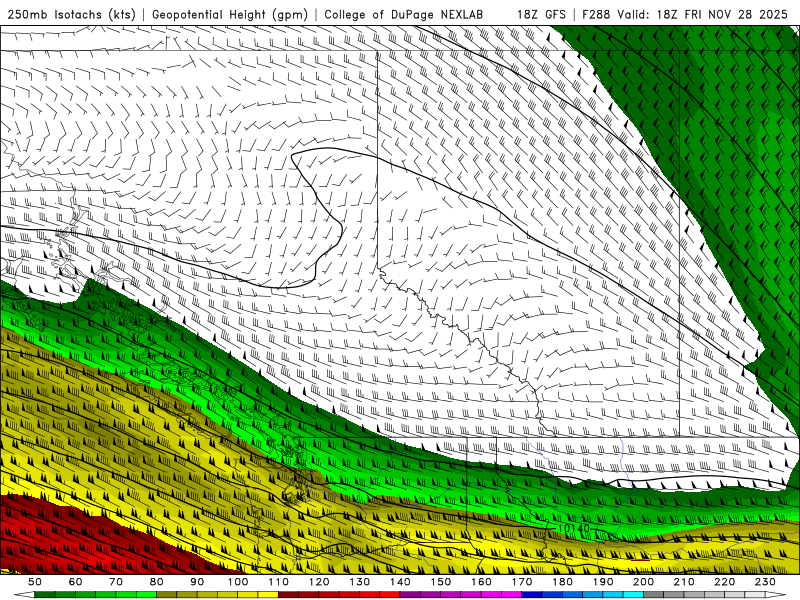Click the '220' knots legend label
This screenshot has width=800, height=600.
coord(726,582)
